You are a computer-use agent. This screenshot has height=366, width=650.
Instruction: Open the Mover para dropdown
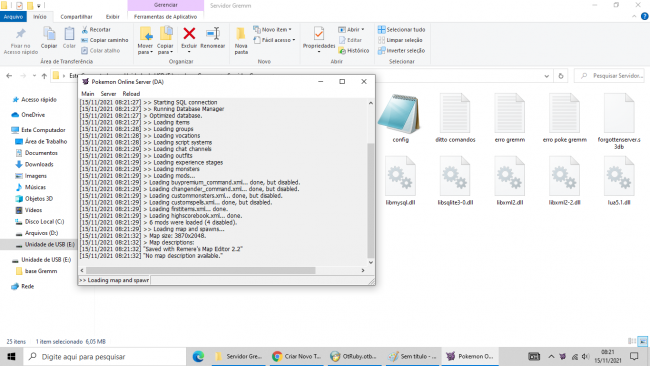click(145, 49)
